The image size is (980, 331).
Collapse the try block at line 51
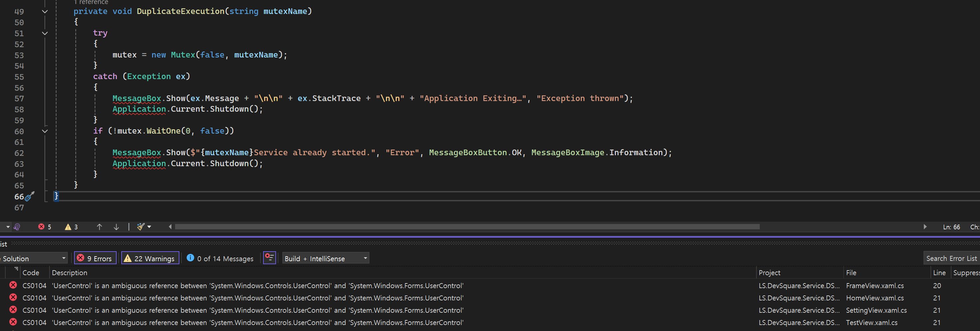[x=45, y=34]
